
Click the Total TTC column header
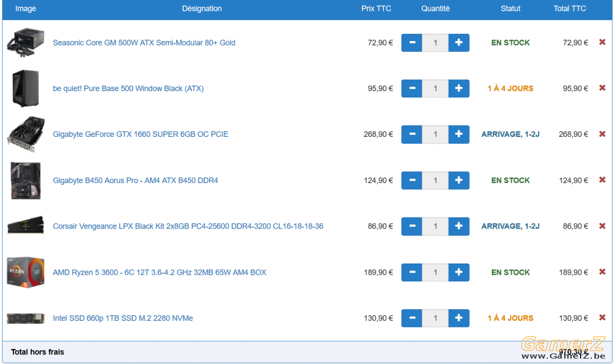coord(570,9)
